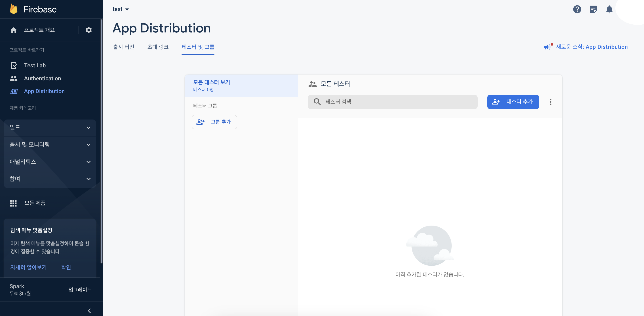The image size is (644, 316).
Task: Select the 테스터 및 그룹 tab
Action: click(x=198, y=47)
